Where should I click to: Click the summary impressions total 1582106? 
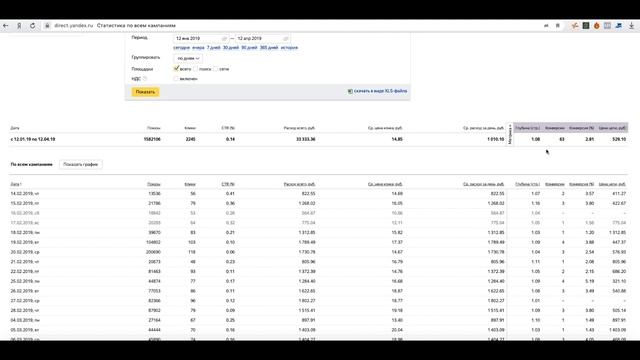point(152,139)
